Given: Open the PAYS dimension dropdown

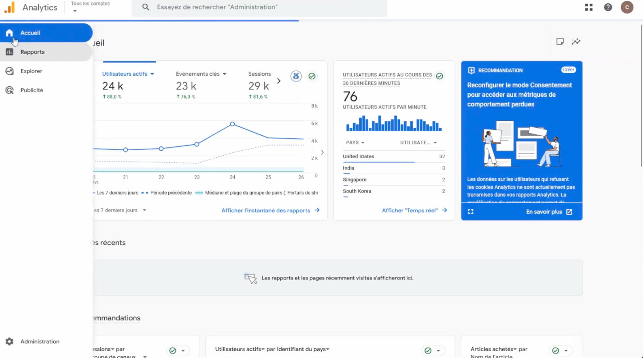Looking at the screenshot, I should pos(355,142).
